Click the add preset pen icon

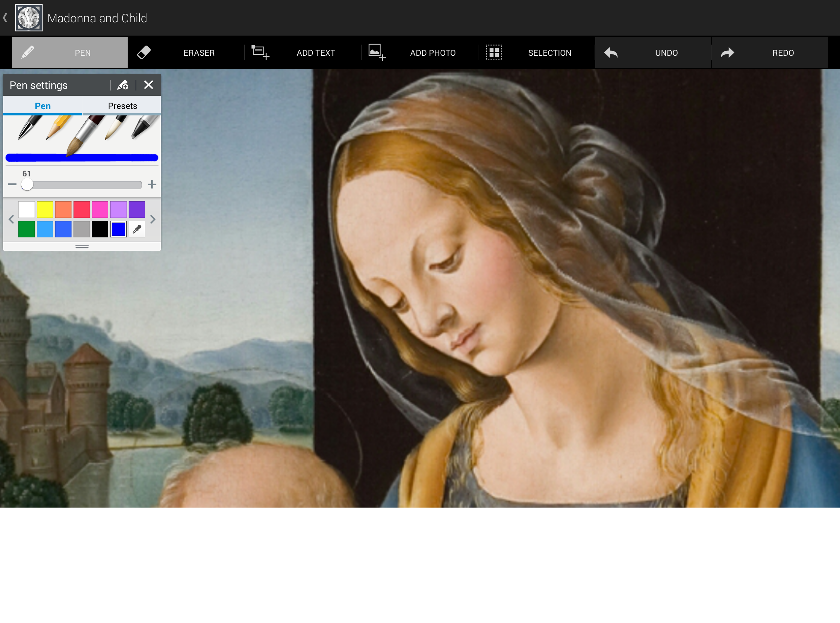point(123,85)
